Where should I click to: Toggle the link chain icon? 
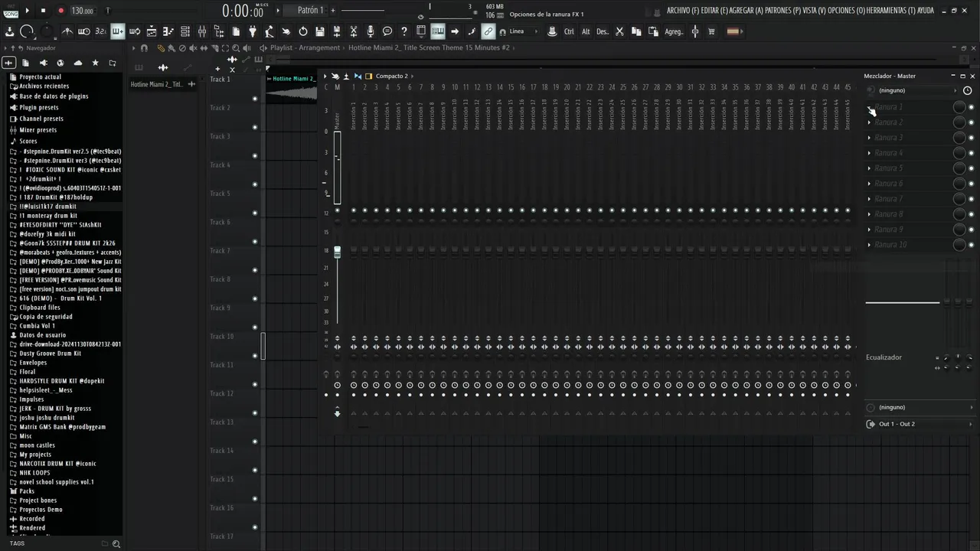[x=488, y=31]
